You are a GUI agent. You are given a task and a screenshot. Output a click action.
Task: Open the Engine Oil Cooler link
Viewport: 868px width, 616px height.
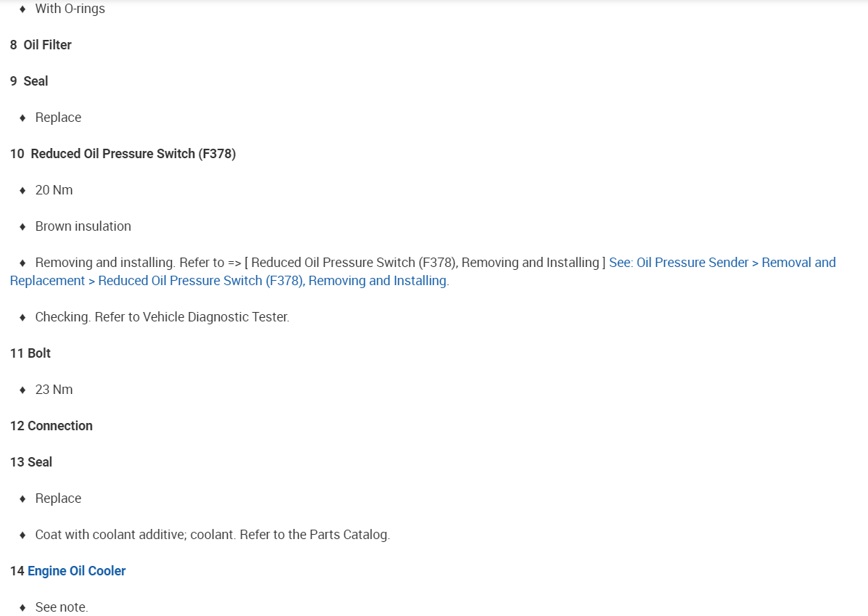click(76, 571)
